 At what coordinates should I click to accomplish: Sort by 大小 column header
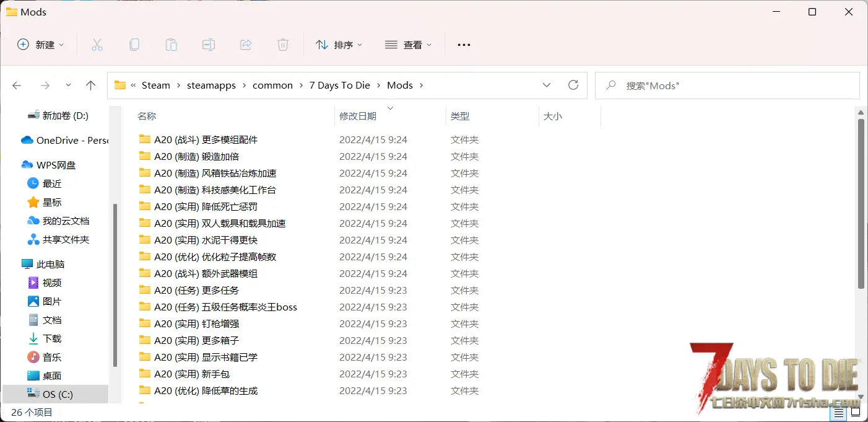click(x=552, y=116)
